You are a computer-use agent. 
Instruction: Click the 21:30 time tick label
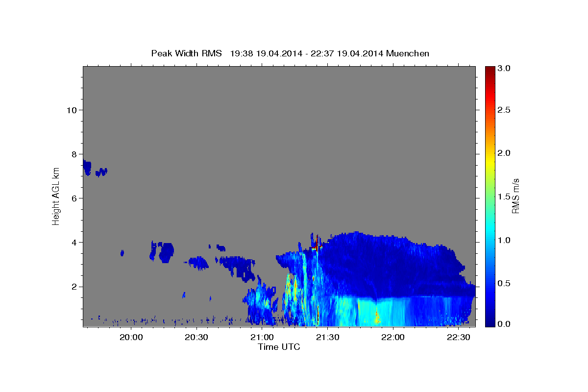click(x=328, y=337)
